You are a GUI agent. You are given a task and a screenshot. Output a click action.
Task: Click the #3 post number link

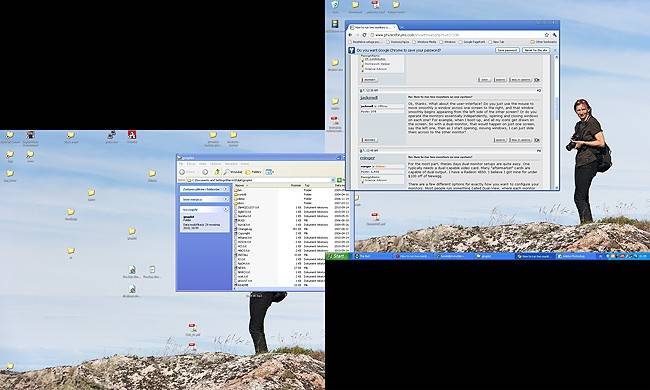(x=538, y=90)
